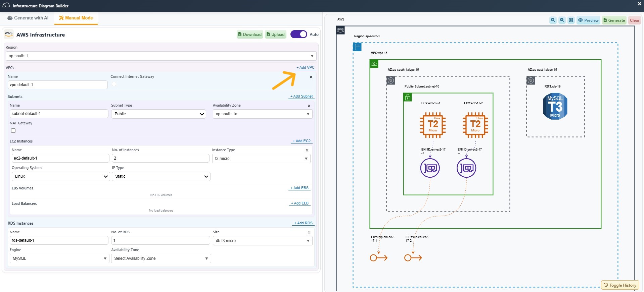Viewport: 644px width, 292px height.
Task: Remove the ec2-default-1 instance with X
Action: [307, 151]
